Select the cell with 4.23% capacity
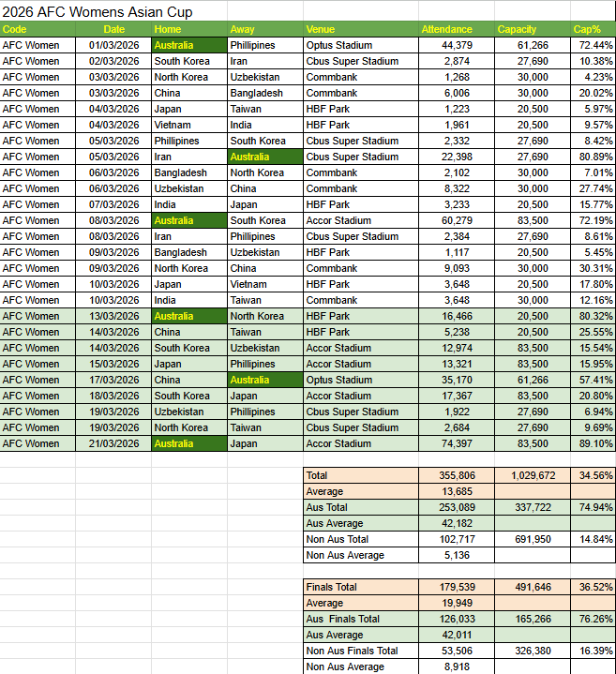This screenshot has width=616, height=674. coord(593,77)
